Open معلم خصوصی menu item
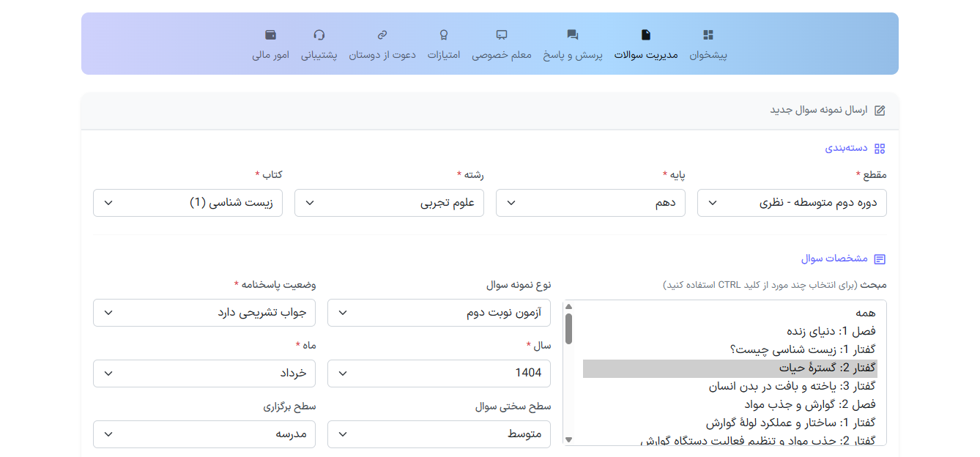 click(x=502, y=55)
